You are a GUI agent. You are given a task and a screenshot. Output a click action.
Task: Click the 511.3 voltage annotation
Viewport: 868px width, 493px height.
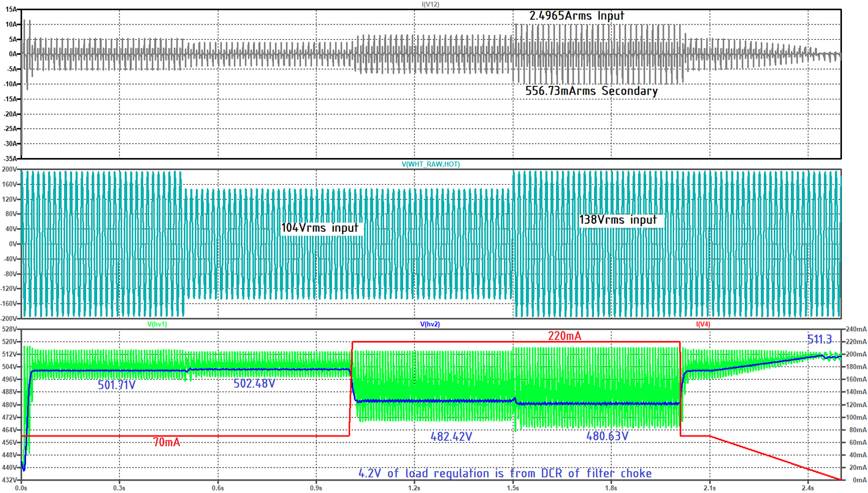[x=820, y=339]
